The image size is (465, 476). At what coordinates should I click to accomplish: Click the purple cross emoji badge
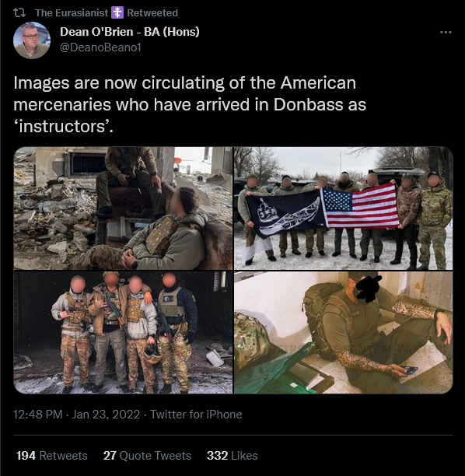click(x=117, y=12)
